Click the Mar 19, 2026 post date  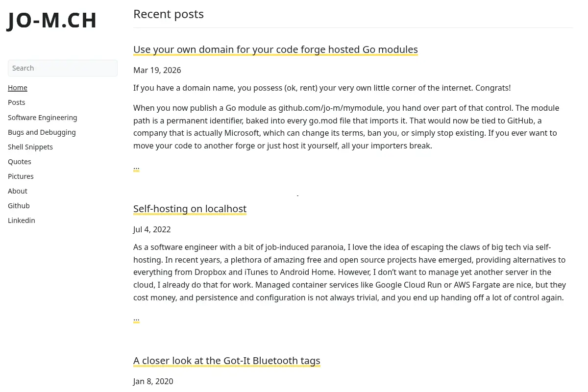tap(157, 70)
